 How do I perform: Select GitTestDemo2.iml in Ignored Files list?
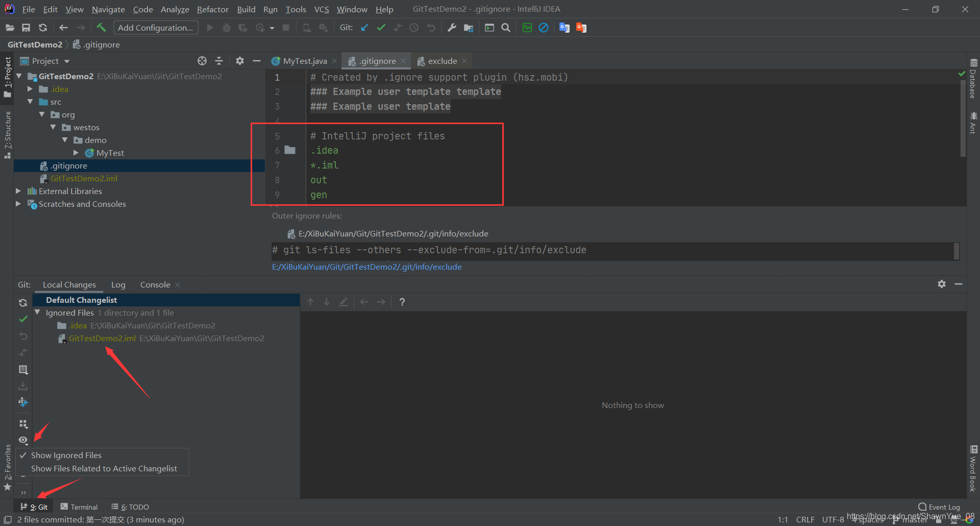[x=102, y=338]
